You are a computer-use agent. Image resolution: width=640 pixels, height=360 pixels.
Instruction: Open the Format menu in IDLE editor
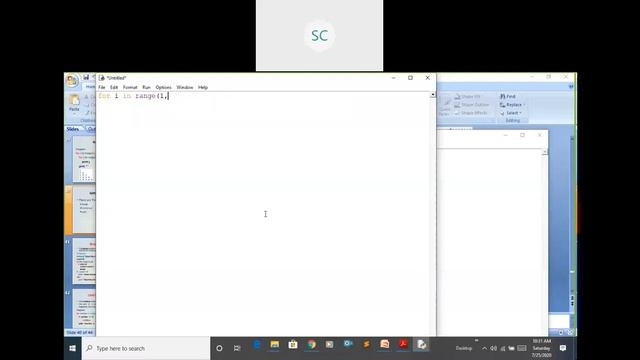point(130,87)
